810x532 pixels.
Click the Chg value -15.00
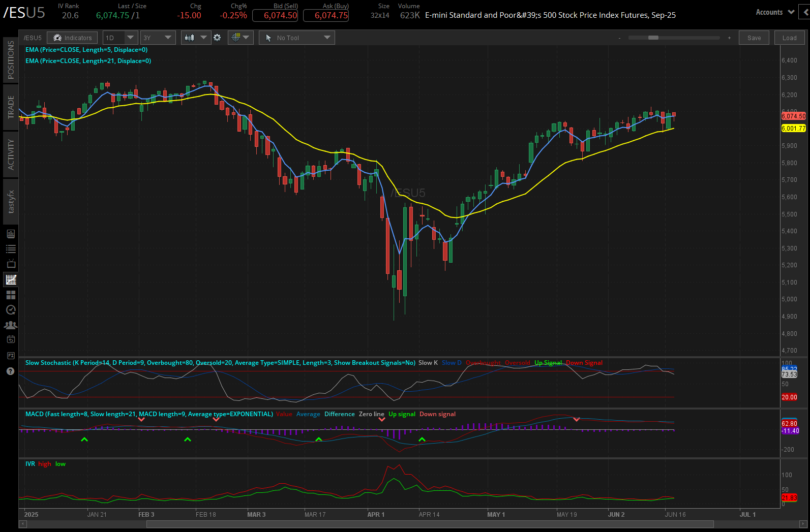click(189, 16)
